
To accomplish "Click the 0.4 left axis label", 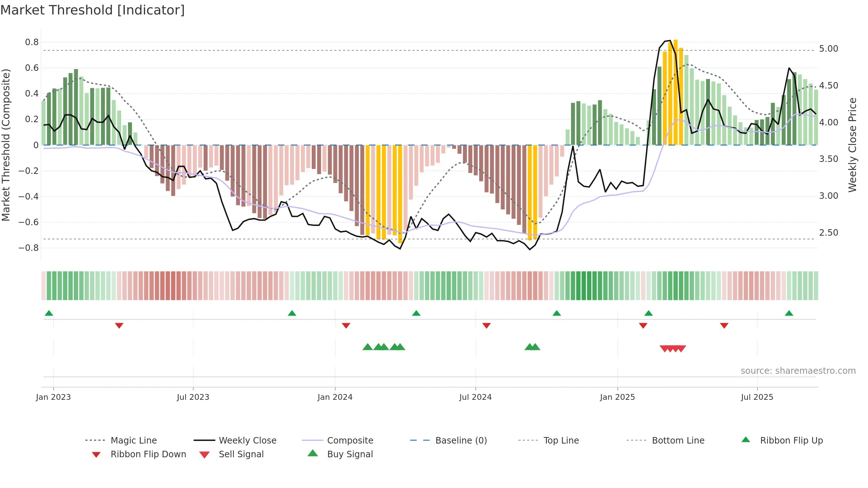I will [32, 94].
